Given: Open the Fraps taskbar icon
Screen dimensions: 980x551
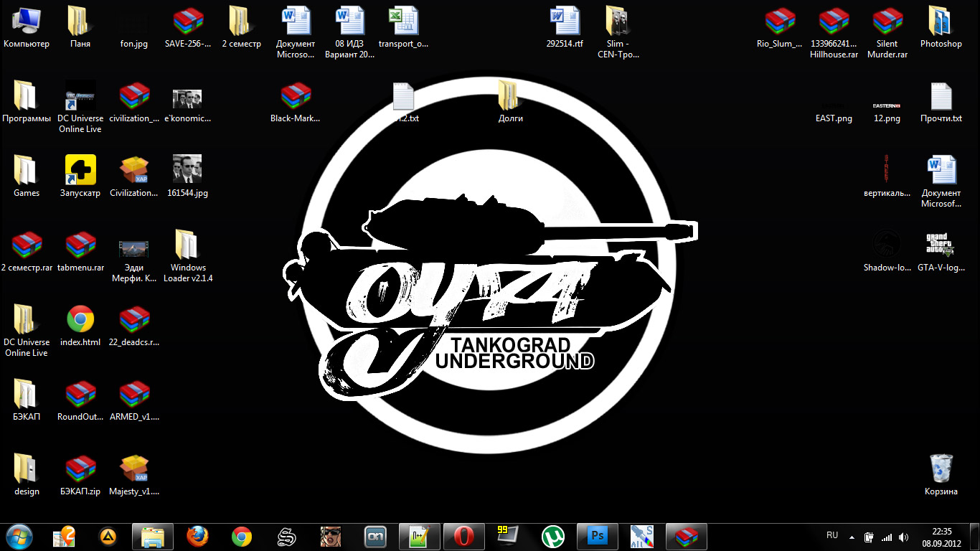Looking at the screenshot, I should (507, 536).
